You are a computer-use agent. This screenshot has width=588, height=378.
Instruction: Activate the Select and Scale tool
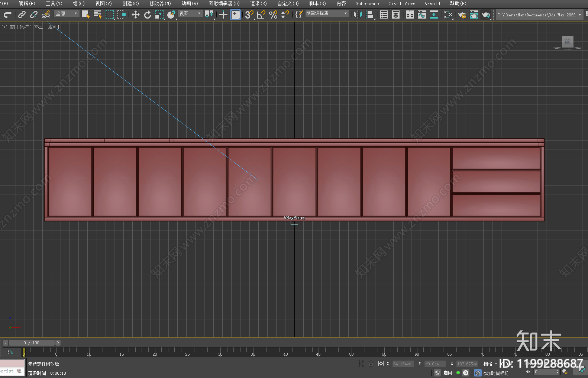[159, 14]
